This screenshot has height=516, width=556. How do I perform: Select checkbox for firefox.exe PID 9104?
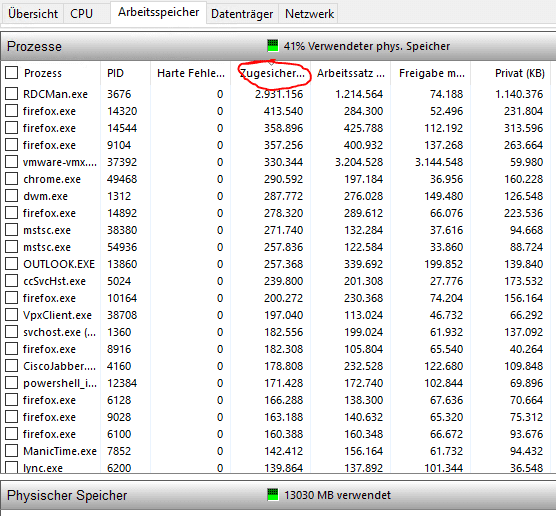12,145
